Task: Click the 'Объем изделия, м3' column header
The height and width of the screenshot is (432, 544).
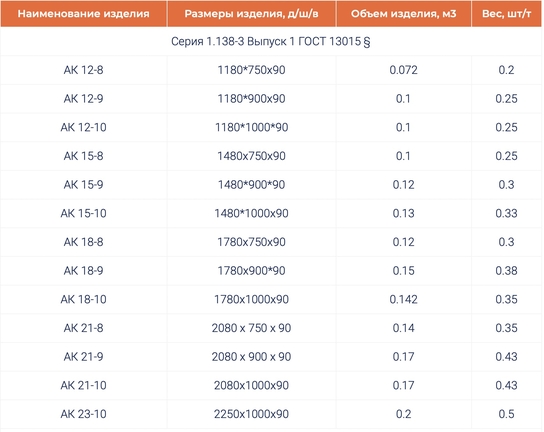Action: (x=403, y=14)
